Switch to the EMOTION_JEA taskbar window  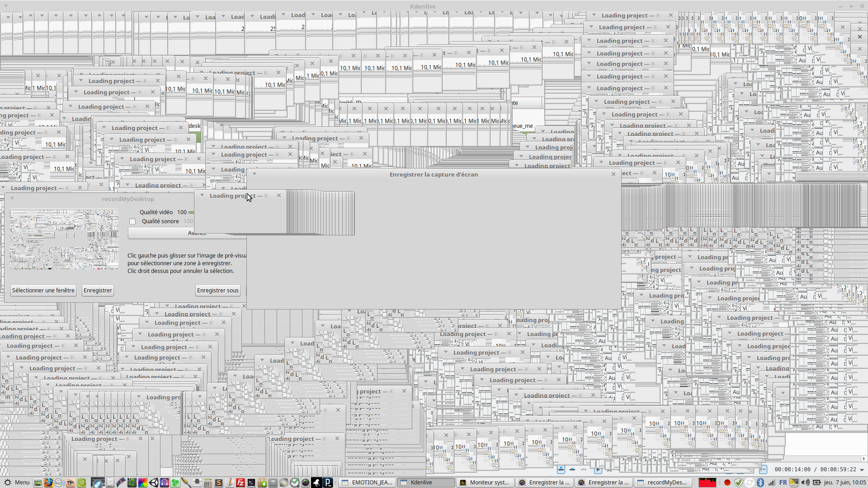[367, 483]
